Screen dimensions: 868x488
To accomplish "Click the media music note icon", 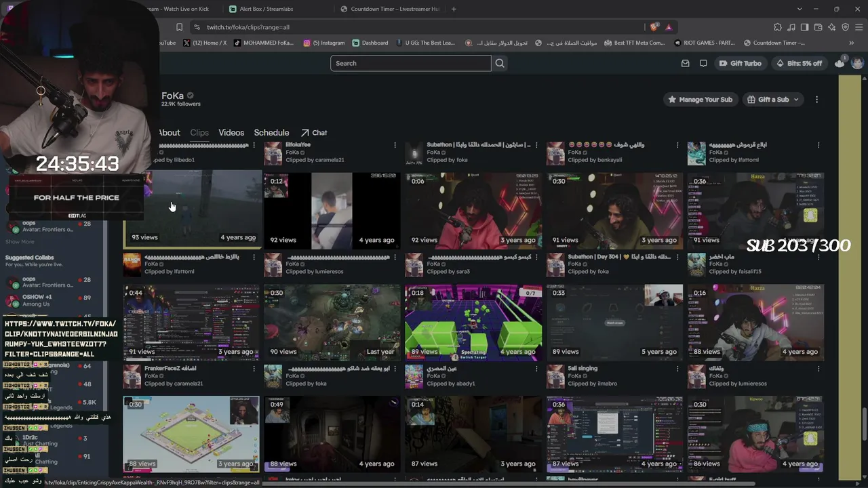I will click(x=791, y=27).
